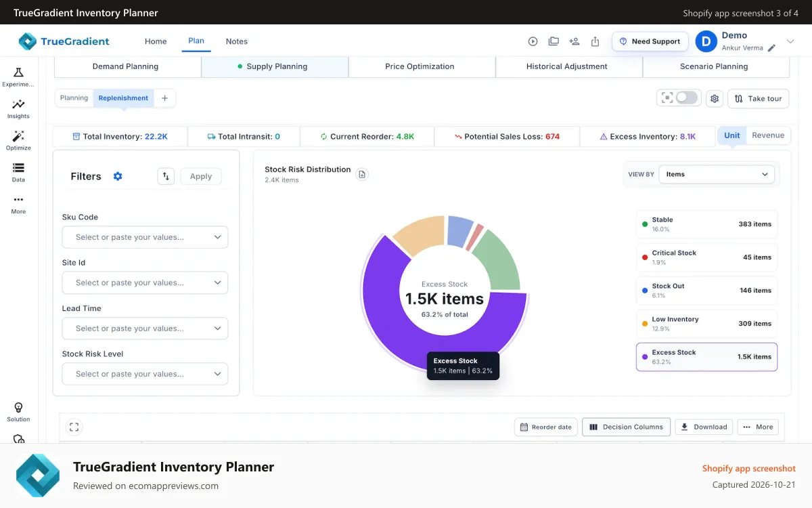Click the blue Stock Out donut segment
812x508 pixels.
(460, 230)
